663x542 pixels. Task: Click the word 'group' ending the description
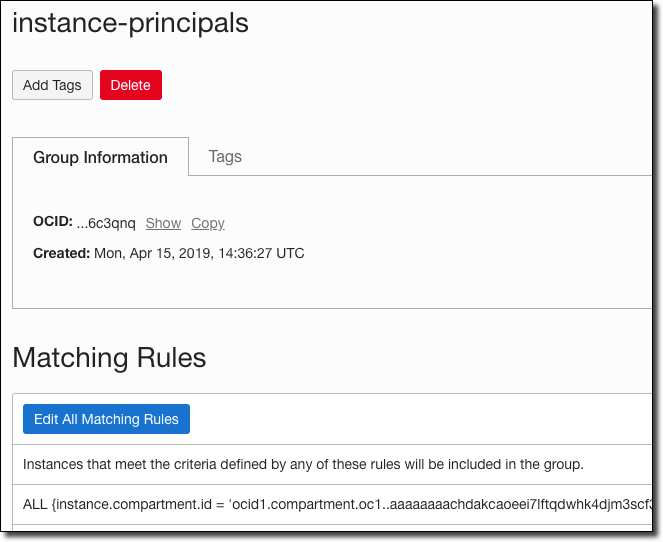[x=563, y=464]
